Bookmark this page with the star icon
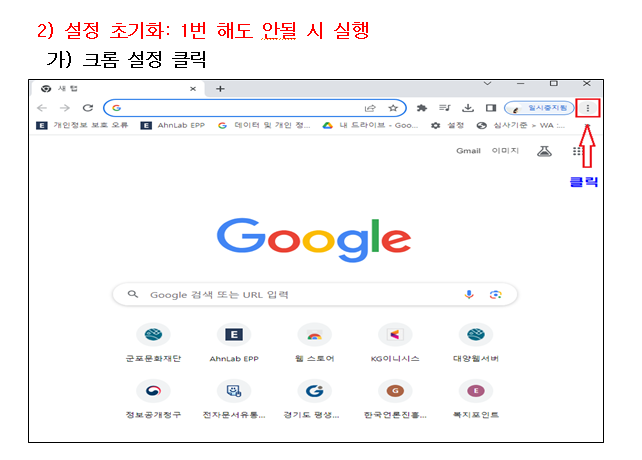Screen dimensions: 642x460 (x=393, y=108)
